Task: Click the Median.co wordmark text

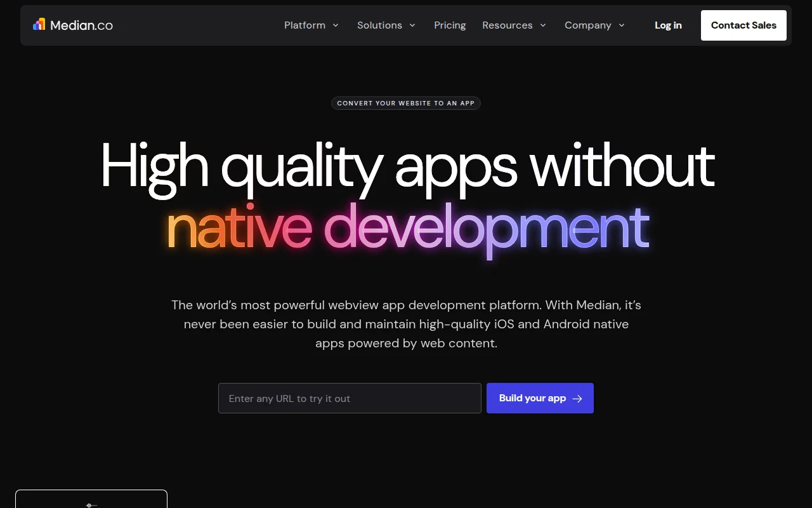Action: (x=81, y=25)
